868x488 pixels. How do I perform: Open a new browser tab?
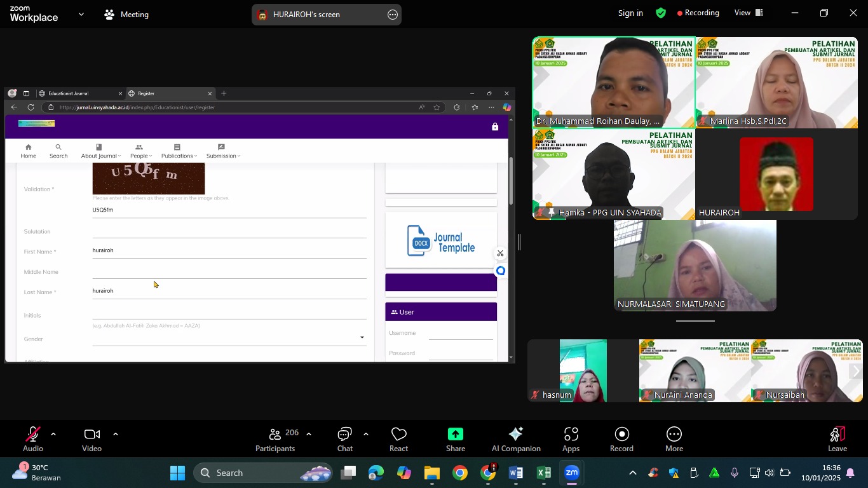pos(224,93)
